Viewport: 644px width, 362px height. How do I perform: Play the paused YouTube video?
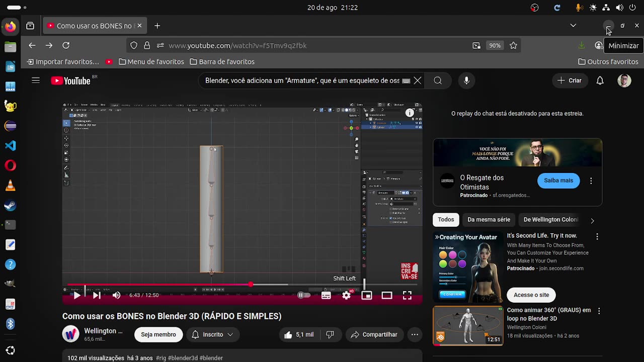point(76,296)
